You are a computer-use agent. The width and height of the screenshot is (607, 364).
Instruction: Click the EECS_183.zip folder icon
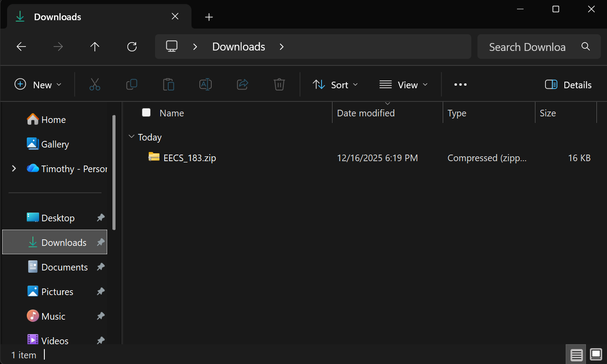pos(154,157)
